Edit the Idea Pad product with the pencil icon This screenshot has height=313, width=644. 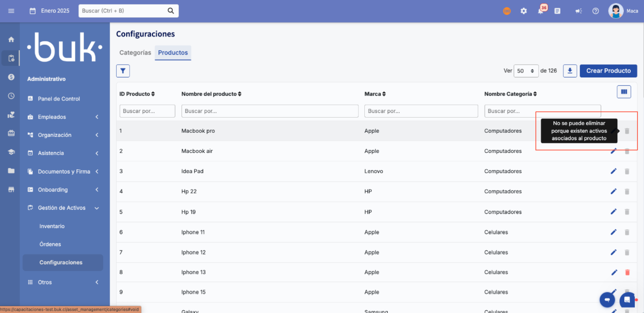614,171
